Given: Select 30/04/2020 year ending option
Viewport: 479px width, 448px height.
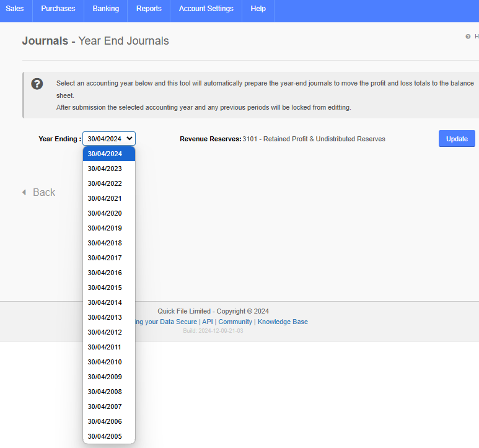Looking at the screenshot, I should point(109,213).
